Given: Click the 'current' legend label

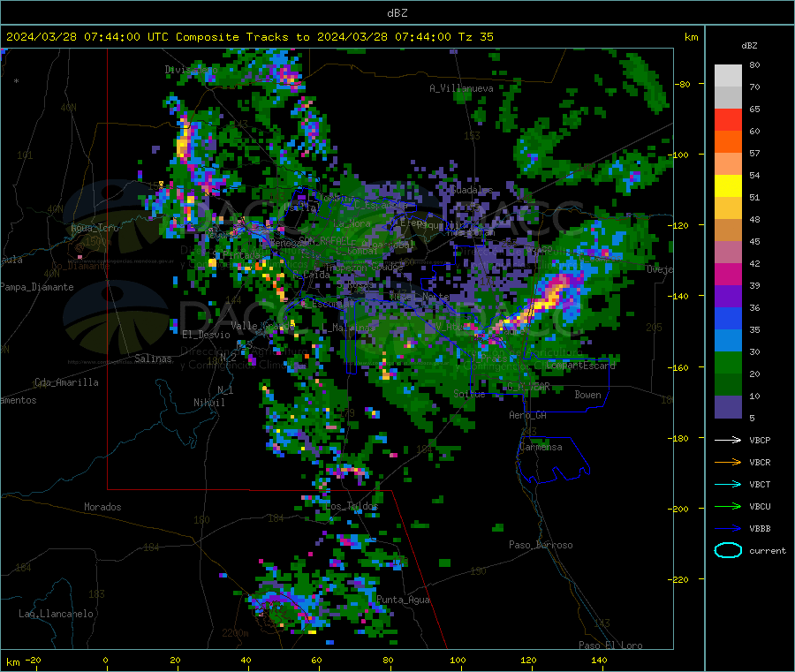Looking at the screenshot, I should pyautogui.click(x=768, y=551).
